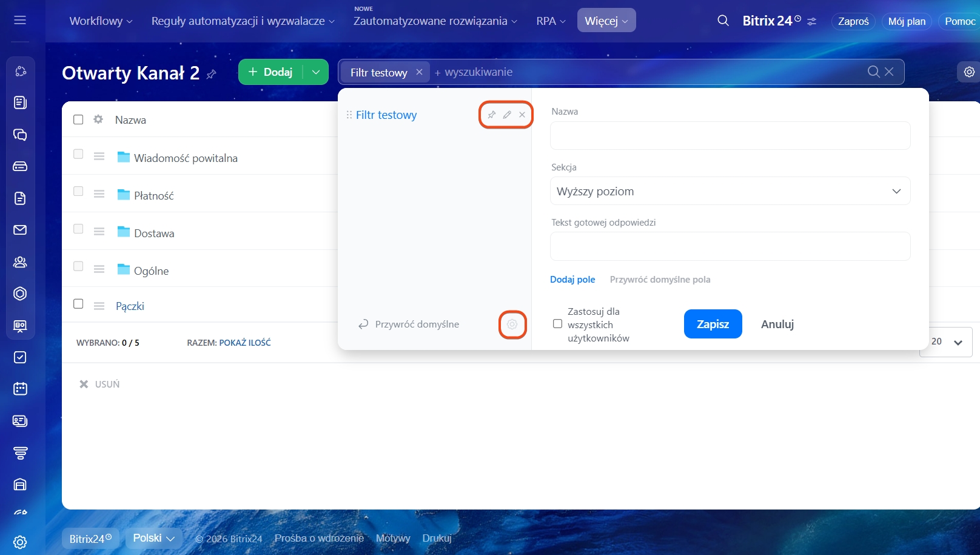Image resolution: width=980 pixels, height=555 pixels.
Task: Open the Dodaj button dropdown arrow
Action: [x=315, y=72]
